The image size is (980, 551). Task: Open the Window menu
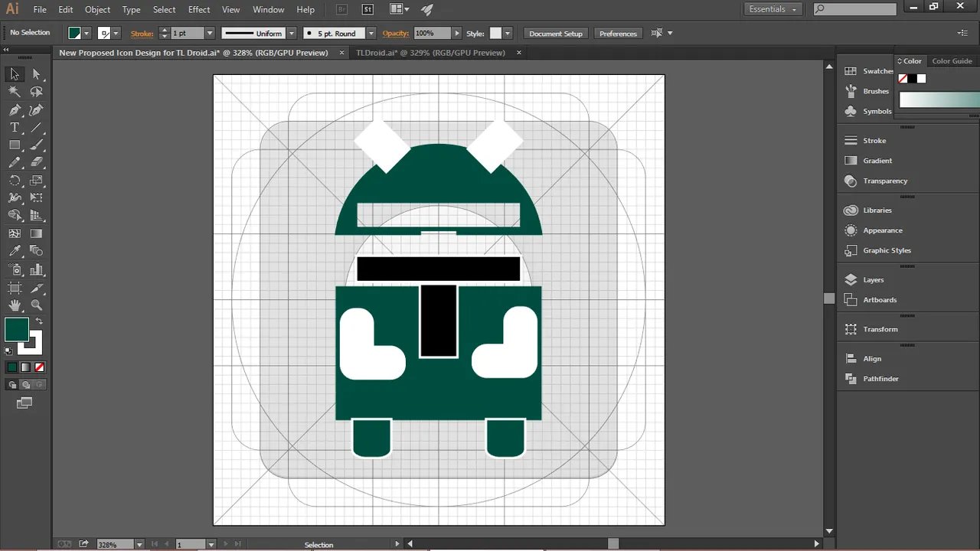tap(268, 9)
